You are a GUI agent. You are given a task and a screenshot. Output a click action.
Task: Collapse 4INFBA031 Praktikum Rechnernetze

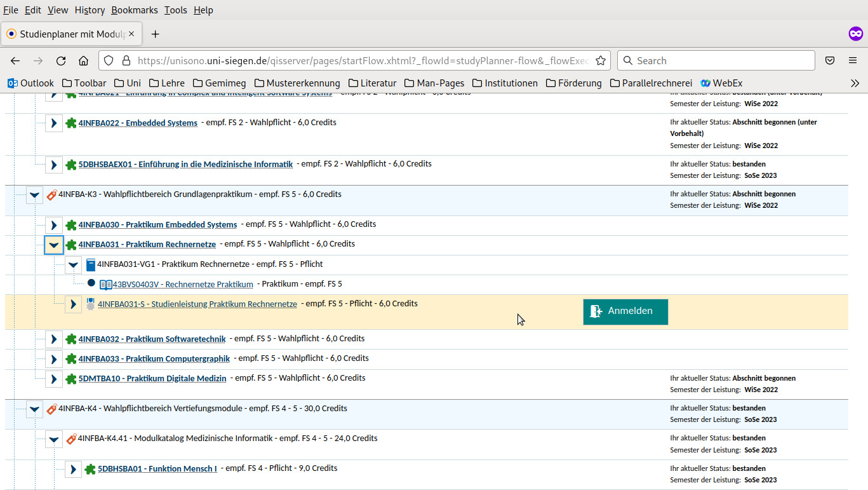pyautogui.click(x=54, y=245)
